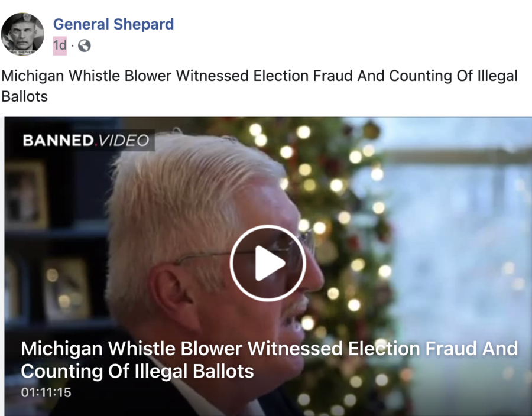Click the triangle inside the play circle
The height and width of the screenshot is (416, 532).
click(x=270, y=264)
